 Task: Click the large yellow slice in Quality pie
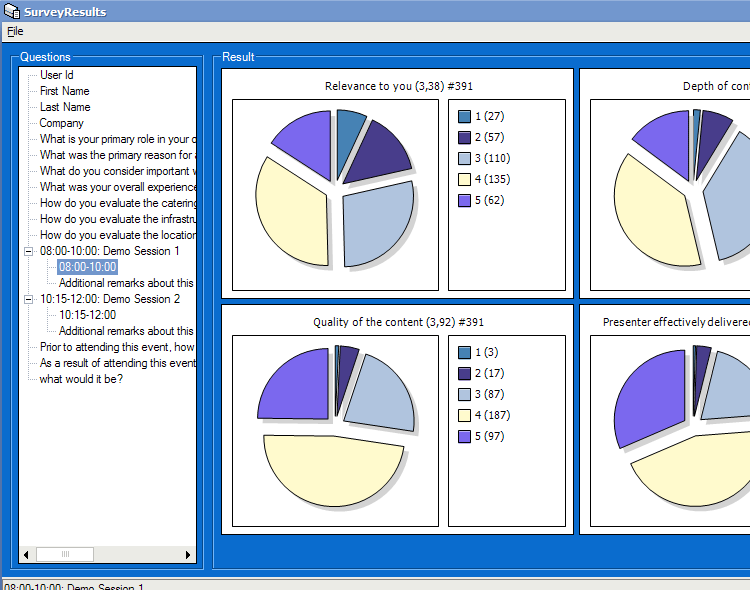click(332, 469)
